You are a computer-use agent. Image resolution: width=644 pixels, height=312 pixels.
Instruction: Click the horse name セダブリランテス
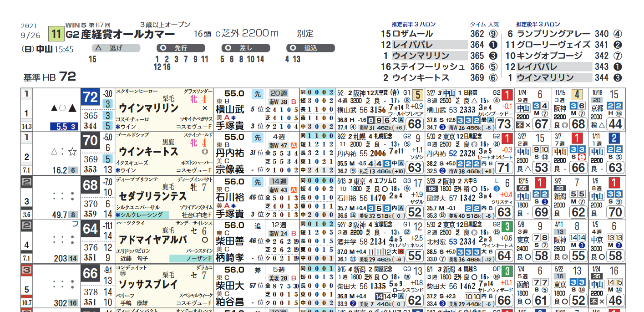pyautogui.click(x=153, y=196)
